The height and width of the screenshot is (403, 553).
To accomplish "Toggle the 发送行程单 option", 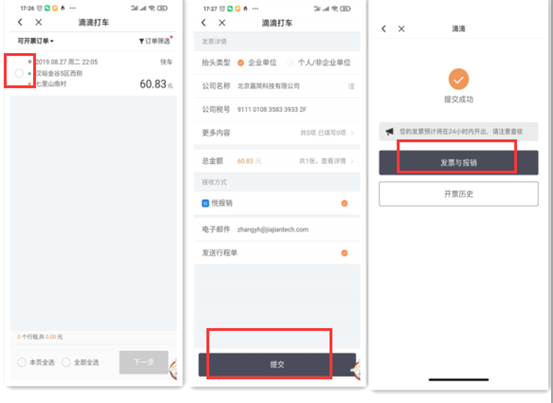I will [x=344, y=253].
